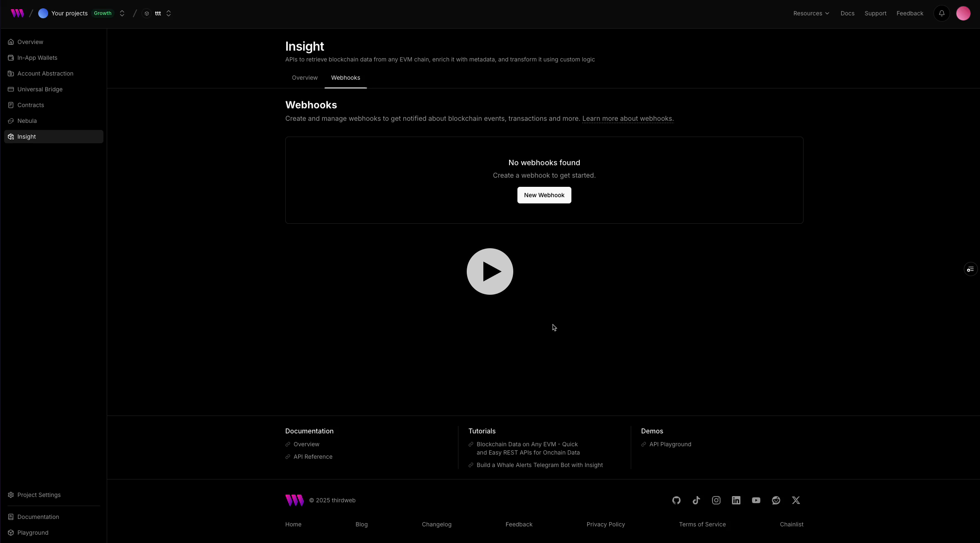Viewport: 980px width, 543px height.
Task: Open the user avatar menu
Action: click(x=963, y=13)
